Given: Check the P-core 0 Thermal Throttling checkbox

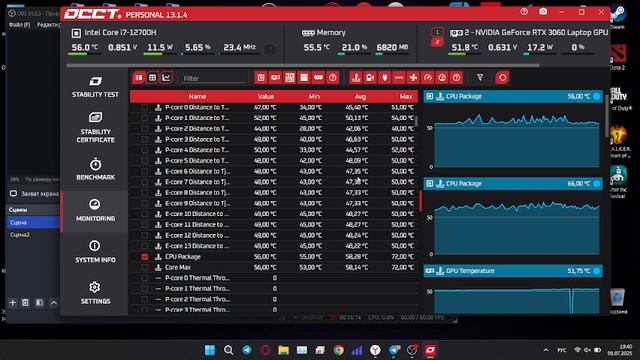Looking at the screenshot, I should coord(144,278).
